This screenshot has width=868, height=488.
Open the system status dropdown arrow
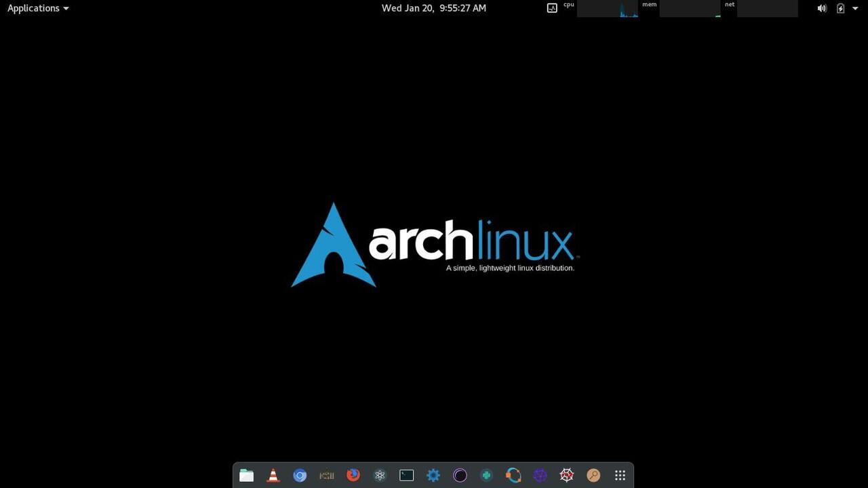pos(855,8)
